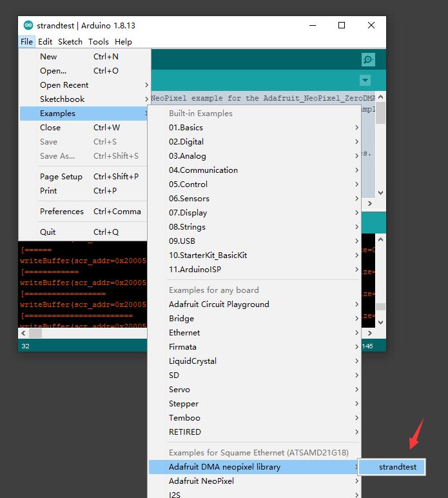Click the editor horizontal scroll right arrow
The width and height of the screenshot is (448, 498).
click(369, 203)
